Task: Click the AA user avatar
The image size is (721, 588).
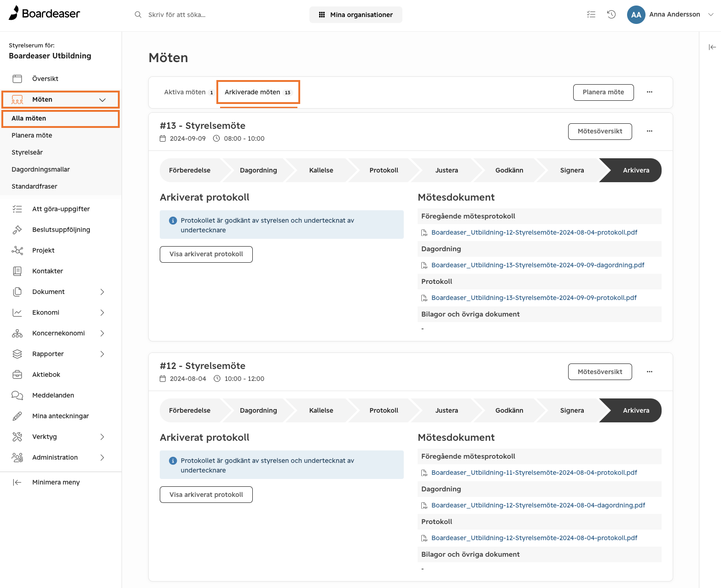Action: (x=636, y=15)
